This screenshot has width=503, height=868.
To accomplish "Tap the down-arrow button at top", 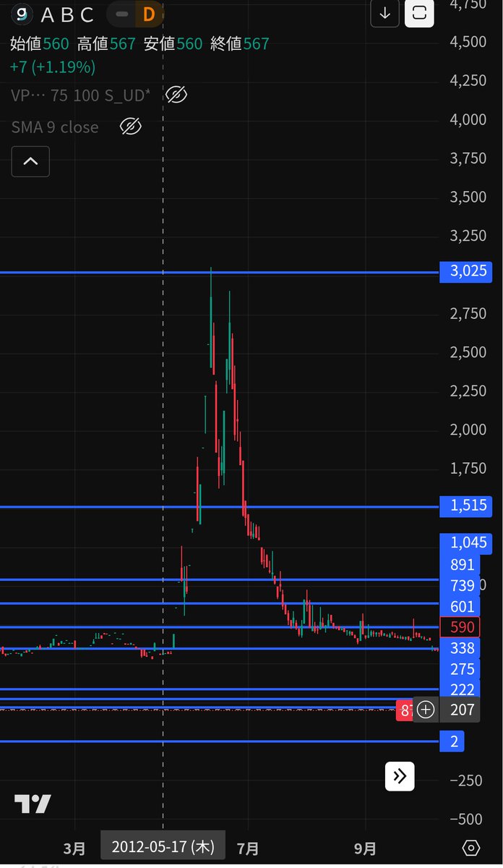I will pyautogui.click(x=384, y=13).
